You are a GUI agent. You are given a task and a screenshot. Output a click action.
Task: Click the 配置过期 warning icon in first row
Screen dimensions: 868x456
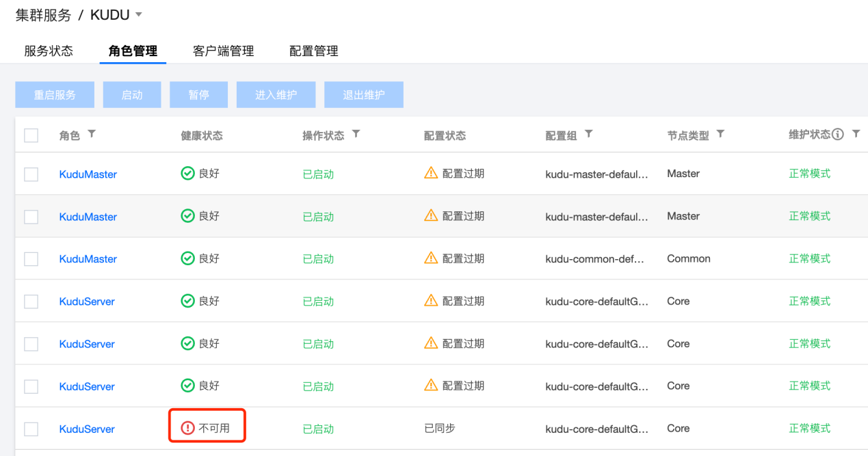pos(431,173)
